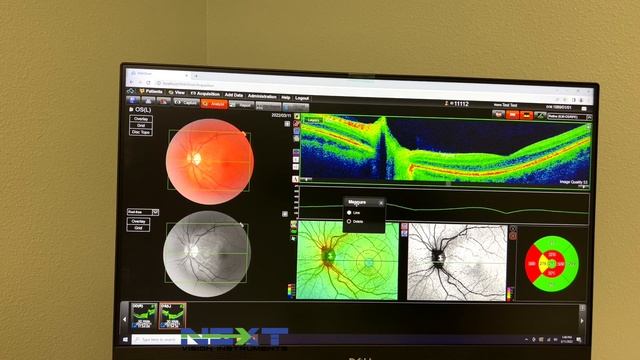Click the second gray toolbar icon before Capture
The height and width of the screenshot is (360, 640).
148,101
